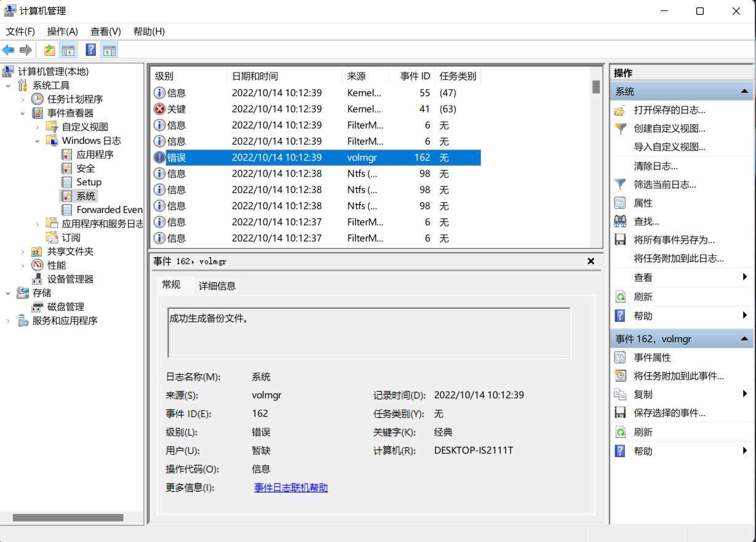The image size is (756, 542).
Task: Click 事件属性 action
Action: [x=652, y=357]
